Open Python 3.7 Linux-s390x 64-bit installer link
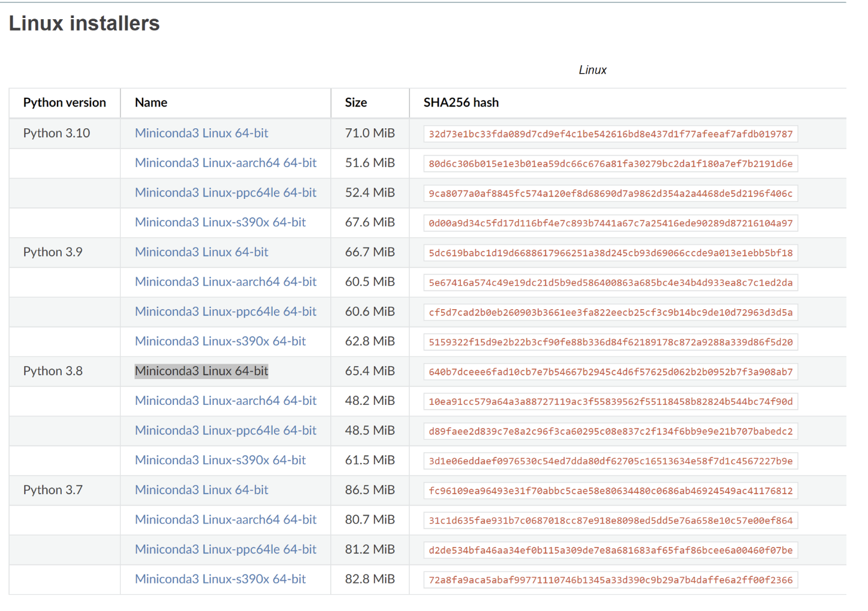Screen dimensions: 868x611 pyautogui.click(x=220, y=579)
